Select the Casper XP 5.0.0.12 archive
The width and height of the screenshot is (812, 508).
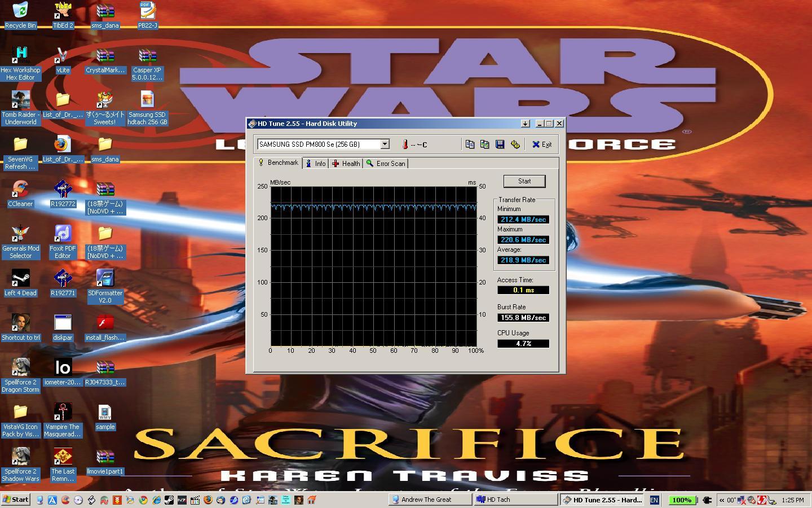coord(147,63)
